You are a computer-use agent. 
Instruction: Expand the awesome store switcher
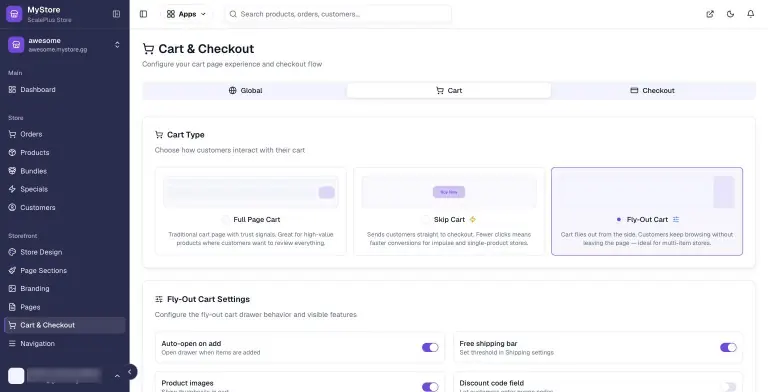click(117, 45)
